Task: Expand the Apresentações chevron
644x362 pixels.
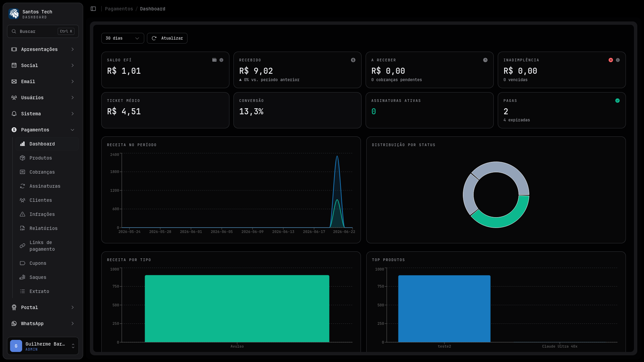Action: click(72, 49)
